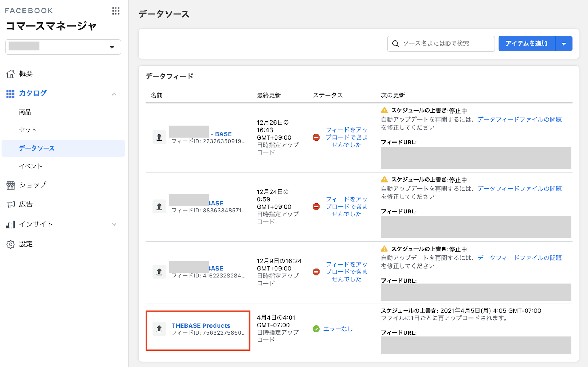
Task: Open セット under catalog
Action: pos(28,130)
